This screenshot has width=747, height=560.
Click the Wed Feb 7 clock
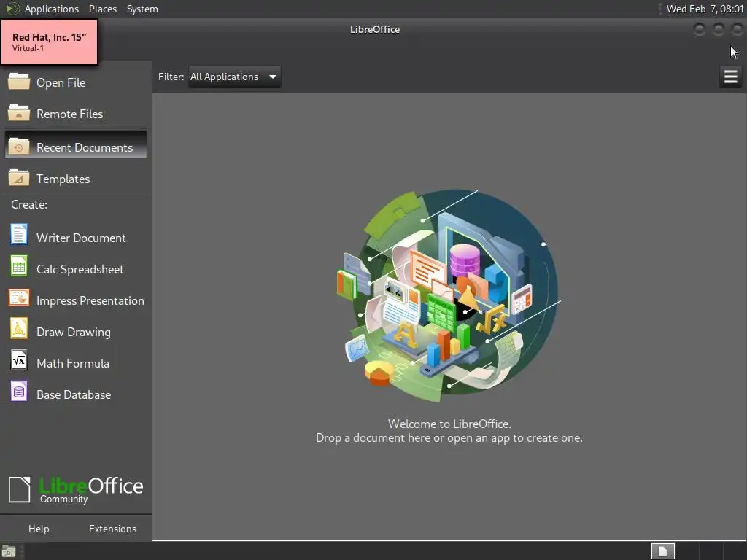point(705,9)
